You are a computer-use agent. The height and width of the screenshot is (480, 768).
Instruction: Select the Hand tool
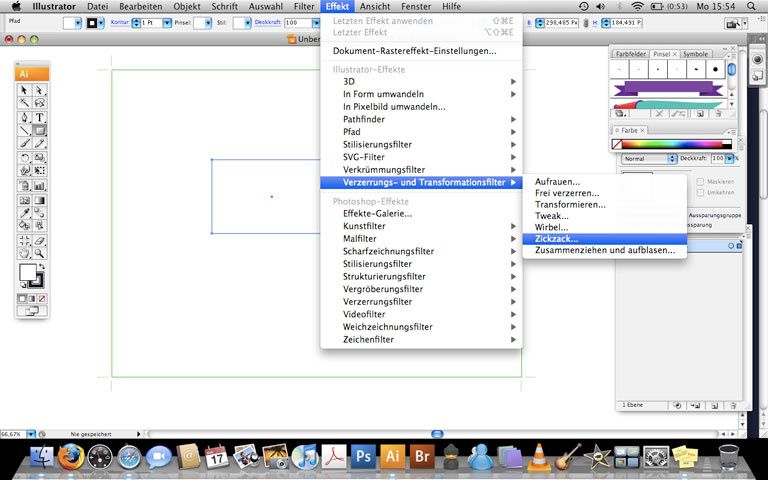[24, 253]
